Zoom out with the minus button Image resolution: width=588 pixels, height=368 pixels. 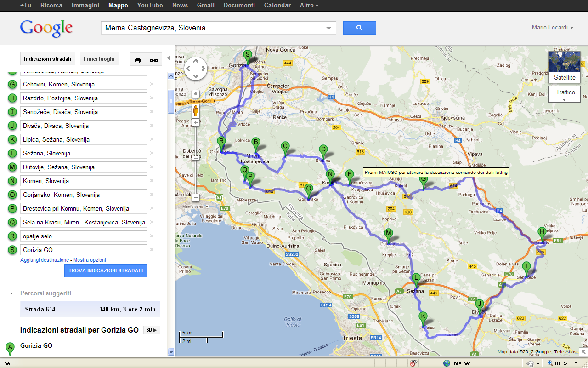196,198
